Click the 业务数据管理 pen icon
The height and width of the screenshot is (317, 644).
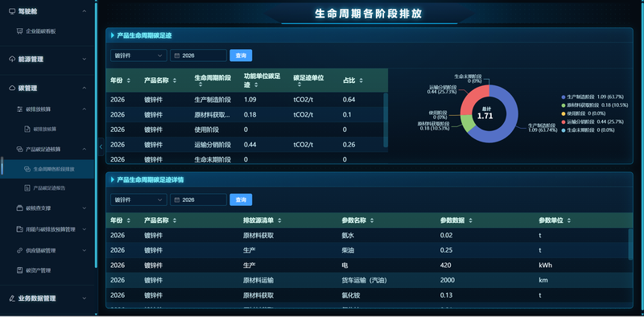[x=12, y=298]
